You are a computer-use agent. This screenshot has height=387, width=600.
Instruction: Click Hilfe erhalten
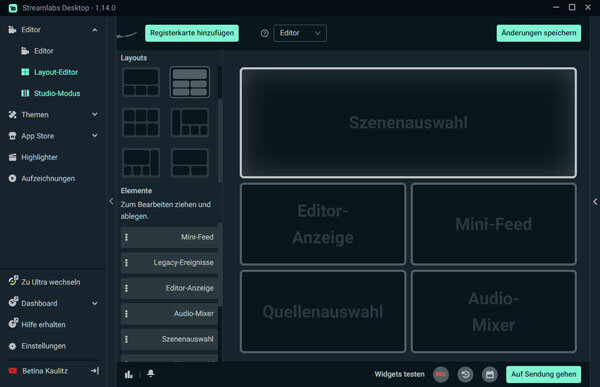(43, 325)
